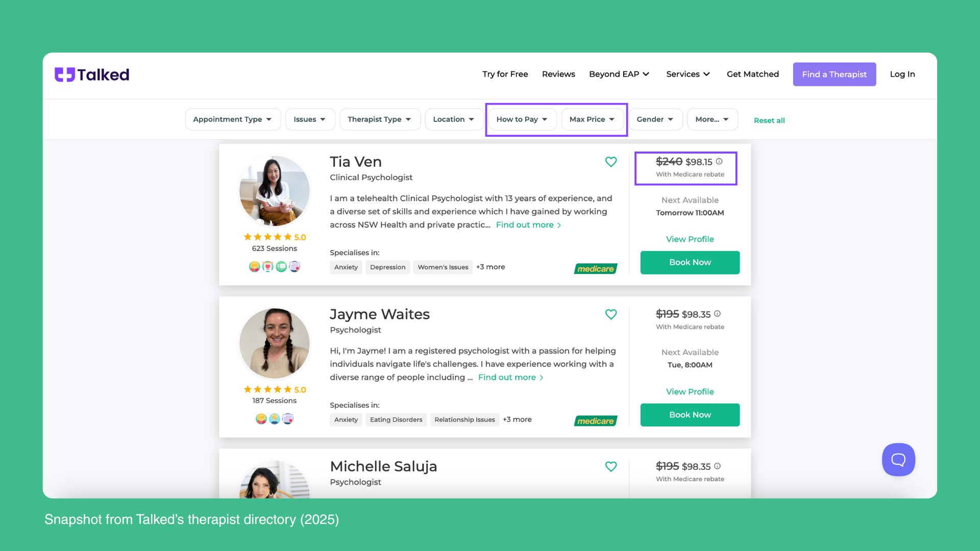
Task: Book Now with Tia Ven
Action: (690, 263)
